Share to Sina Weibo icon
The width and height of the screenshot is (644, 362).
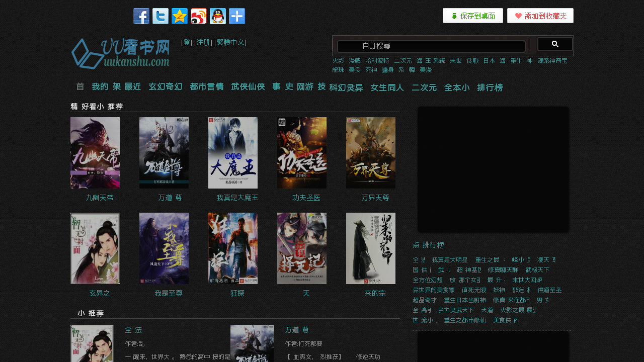(x=199, y=16)
